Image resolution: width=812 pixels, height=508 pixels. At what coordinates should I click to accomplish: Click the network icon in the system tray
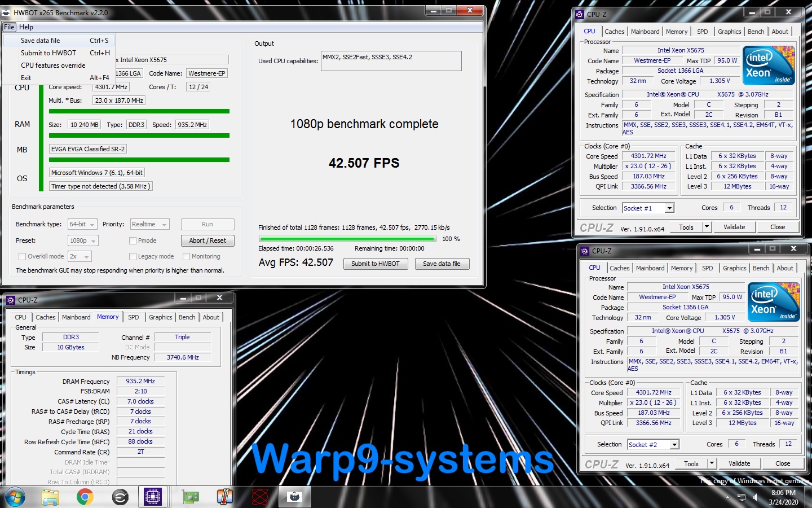tap(742, 497)
